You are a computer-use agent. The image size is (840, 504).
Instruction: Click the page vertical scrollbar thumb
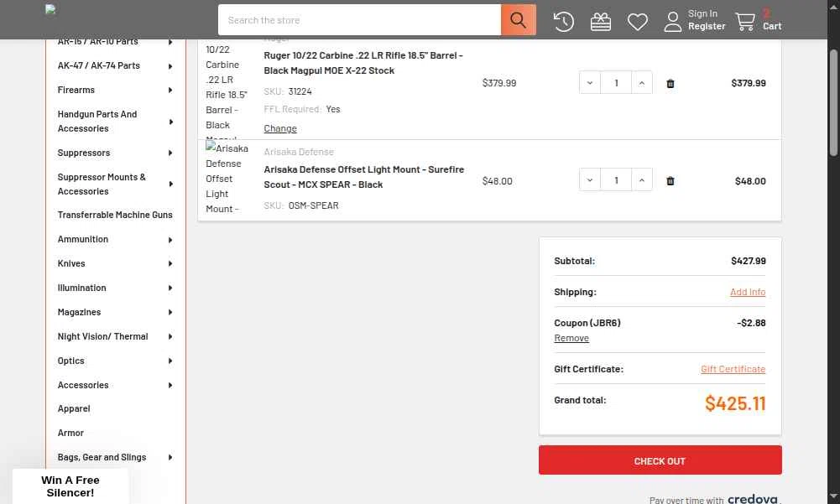pos(833,101)
